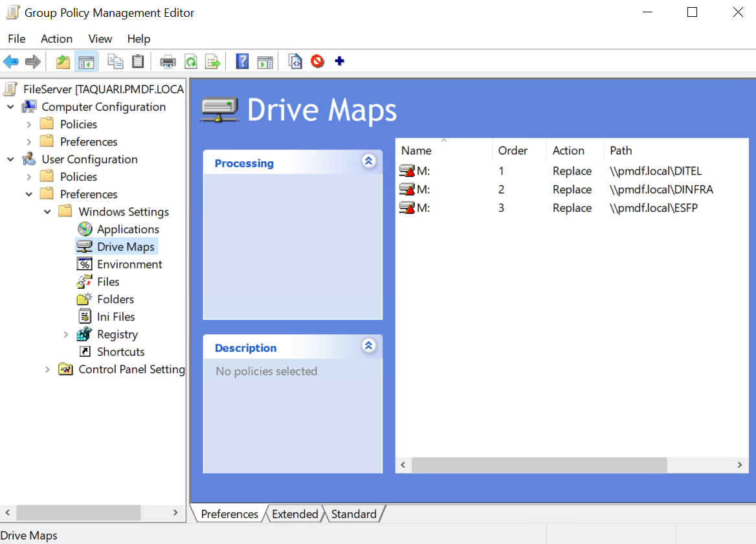The image size is (756, 544).
Task: Open Help with the blue question mark icon
Action: click(242, 62)
